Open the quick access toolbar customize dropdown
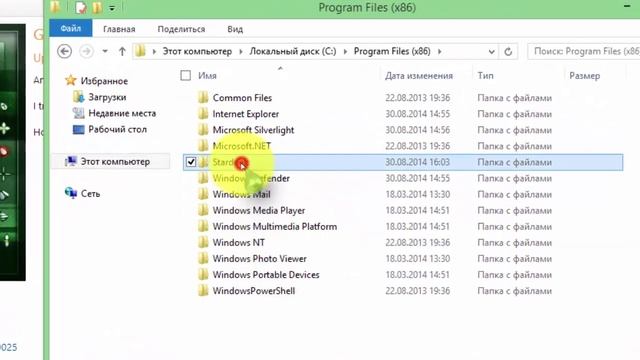Image resolution: width=640 pixels, height=360 pixels. pyautogui.click(x=112, y=8)
